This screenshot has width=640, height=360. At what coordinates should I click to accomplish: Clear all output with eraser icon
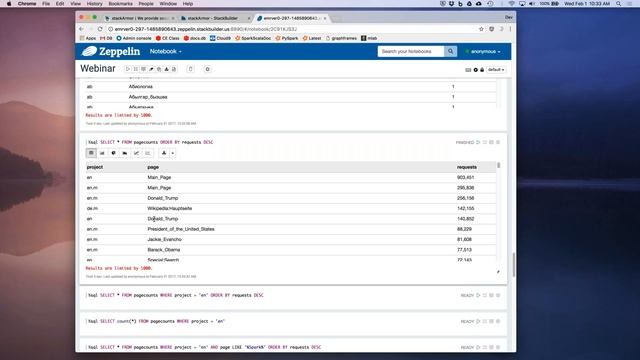(151, 69)
